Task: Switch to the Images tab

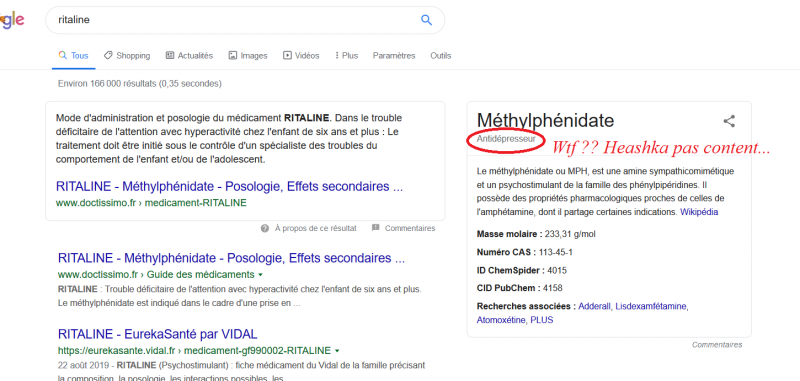Action: coord(248,56)
